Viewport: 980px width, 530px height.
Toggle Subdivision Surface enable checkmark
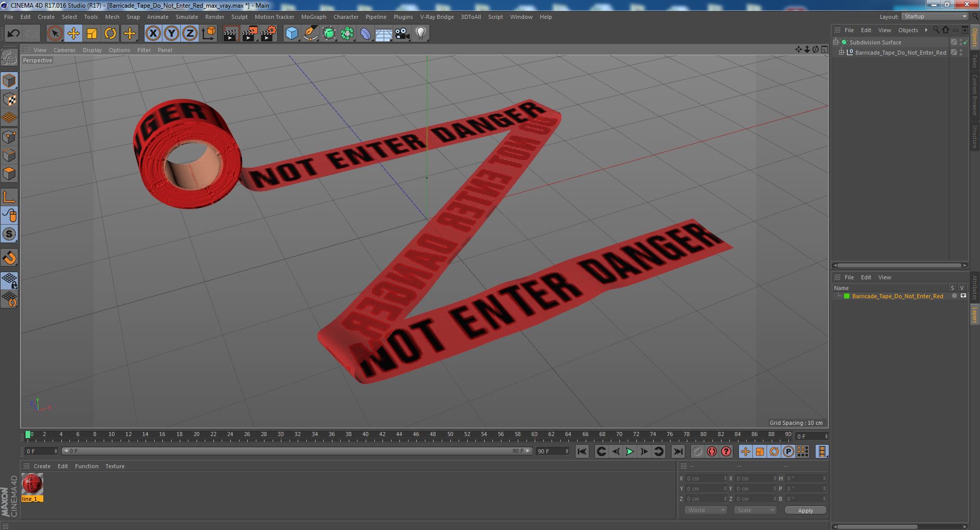coord(965,42)
